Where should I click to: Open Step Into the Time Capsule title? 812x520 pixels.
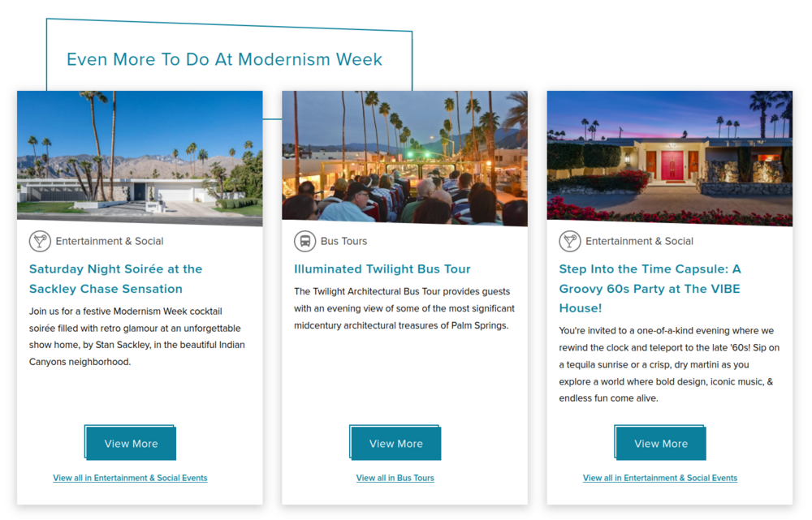(650, 288)
